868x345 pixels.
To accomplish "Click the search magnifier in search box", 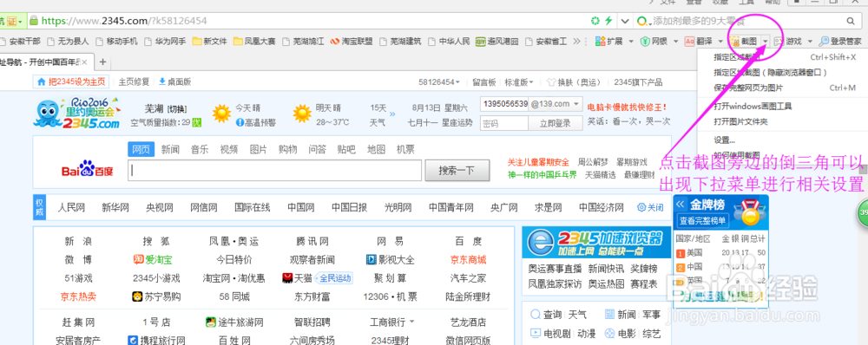I will (851, 21).
